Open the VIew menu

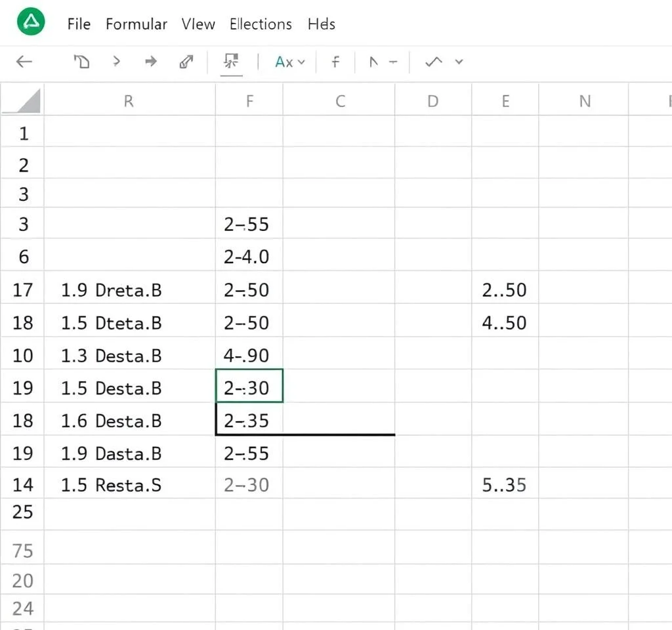(x=198, y=24)
